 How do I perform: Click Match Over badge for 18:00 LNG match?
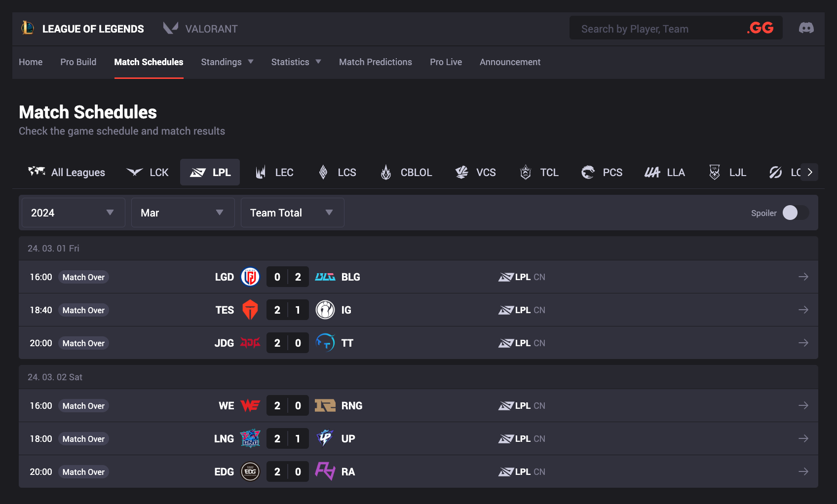point(83,439)
